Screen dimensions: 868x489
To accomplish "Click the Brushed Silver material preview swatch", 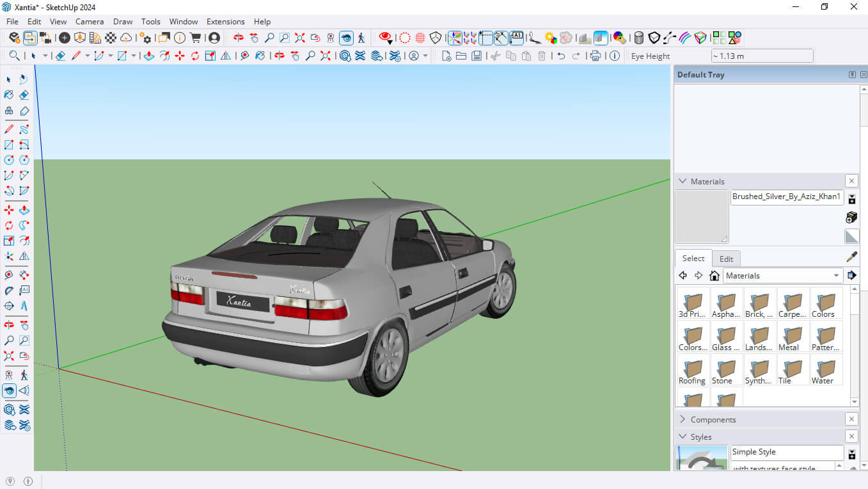I will click(702, 216).
